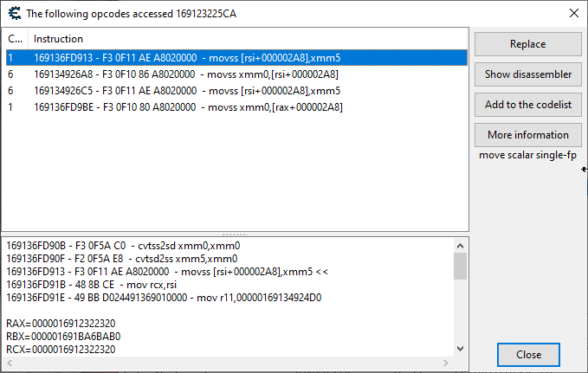This screenshot has width=588, height=373.
Task: Click the 'move scalar single-fp' description label
Action: (527, 155)
